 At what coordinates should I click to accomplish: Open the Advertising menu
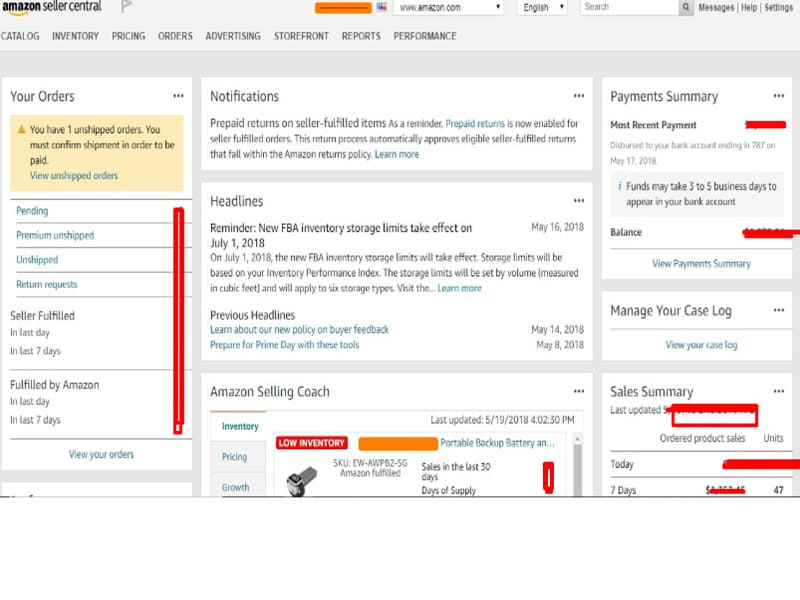coord(233,36)
